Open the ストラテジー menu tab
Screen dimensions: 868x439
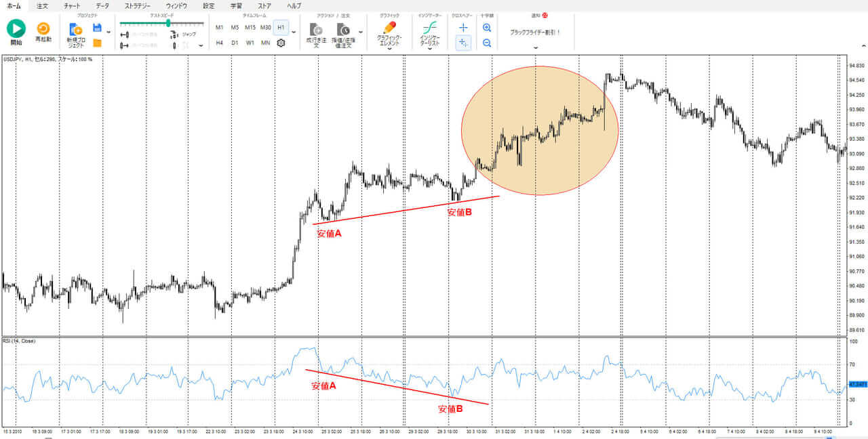(x=138, y=5)
